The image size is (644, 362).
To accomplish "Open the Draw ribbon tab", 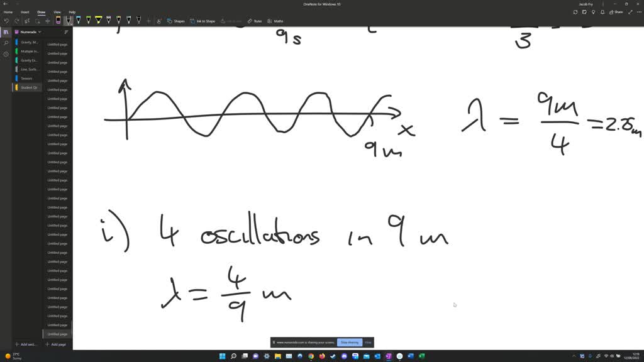I will click(42, 13).
